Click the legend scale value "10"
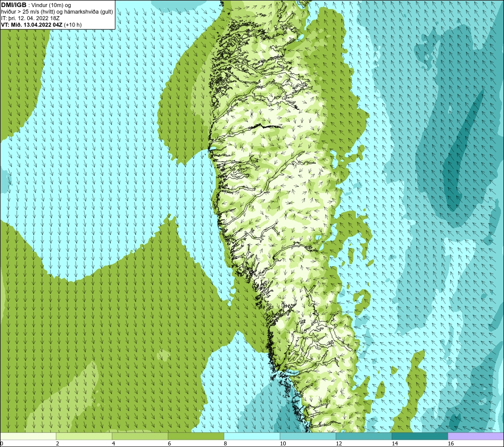Viewport: 504px width, 447px height. [x=283, y=443]
